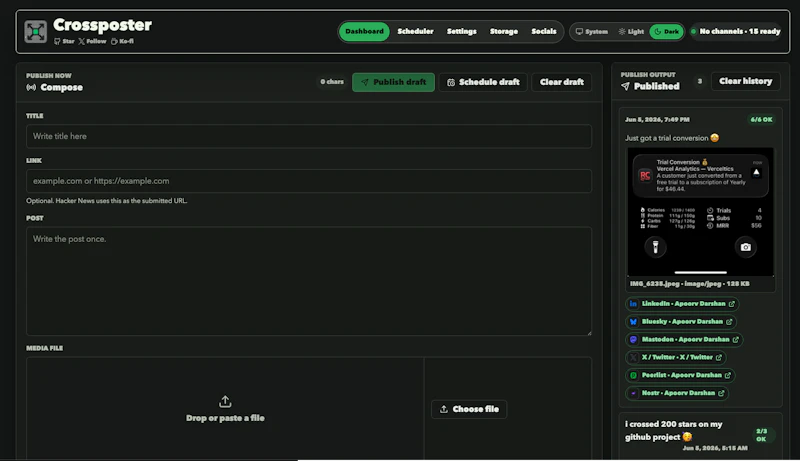Open the Storage tab
Image resolution: width=800 pixels, height=461 pixels.
[504, 32]
